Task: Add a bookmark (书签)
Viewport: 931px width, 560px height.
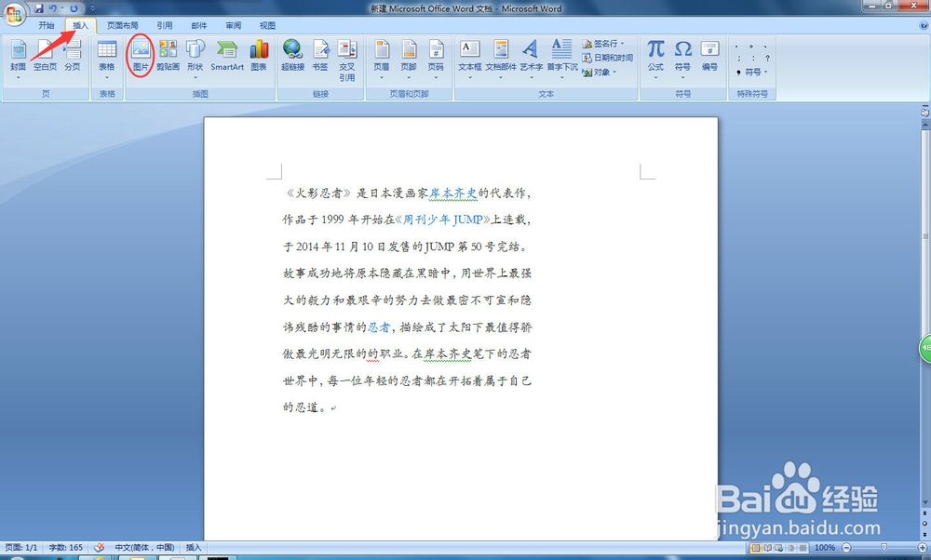Action: coord(320,56)
